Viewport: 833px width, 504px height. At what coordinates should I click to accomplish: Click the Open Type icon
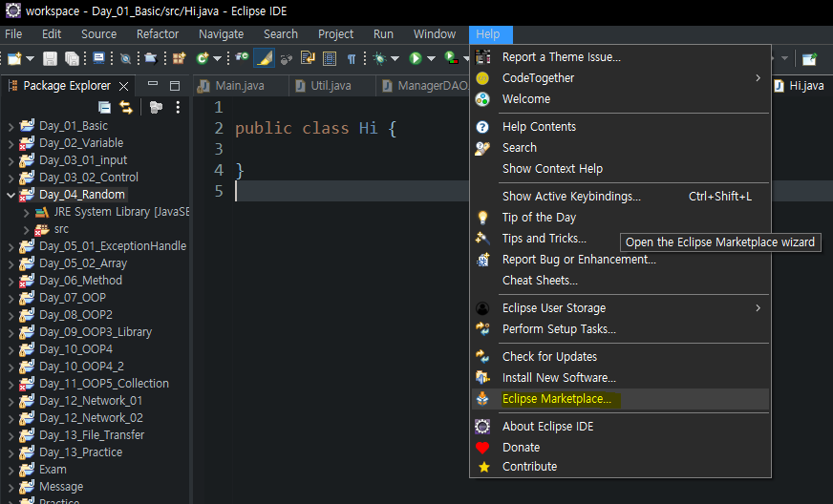[243, 57]
